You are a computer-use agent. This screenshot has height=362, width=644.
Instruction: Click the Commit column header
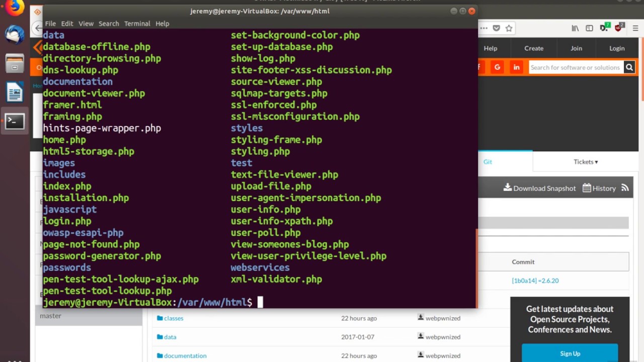[x=523, y=262]
